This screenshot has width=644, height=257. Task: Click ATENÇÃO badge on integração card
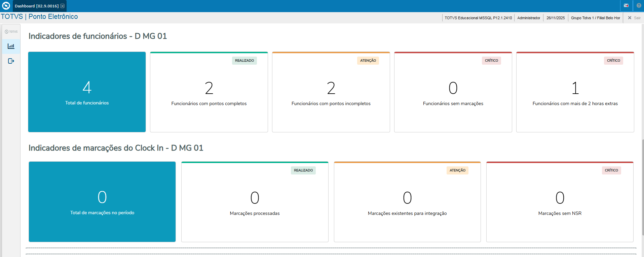[x=457, y=170]
